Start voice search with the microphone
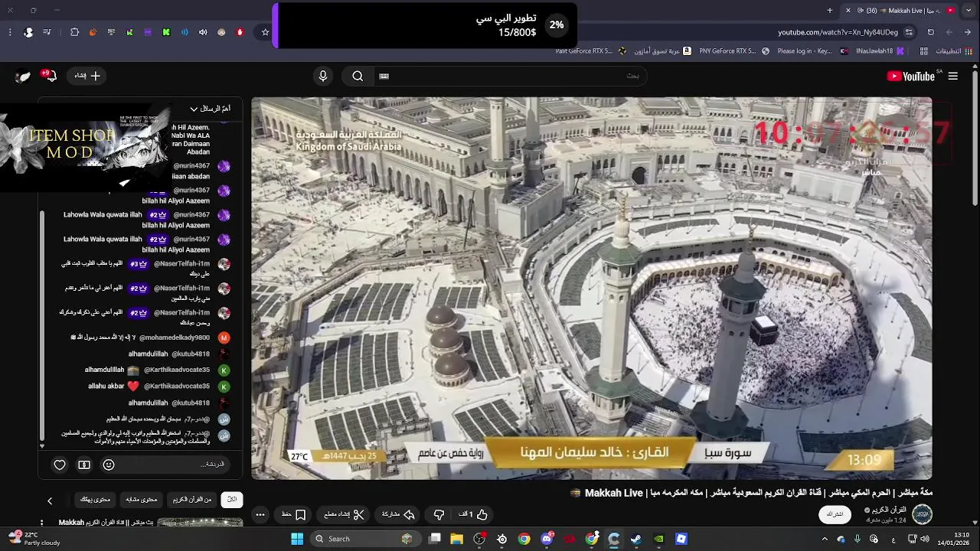The width and height of the screenshot is (980, 551). point(323,76)
